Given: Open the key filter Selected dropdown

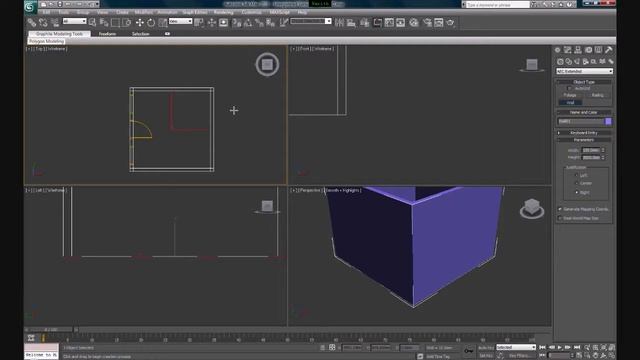Looking at the screenshot, I should coord(516,347).
